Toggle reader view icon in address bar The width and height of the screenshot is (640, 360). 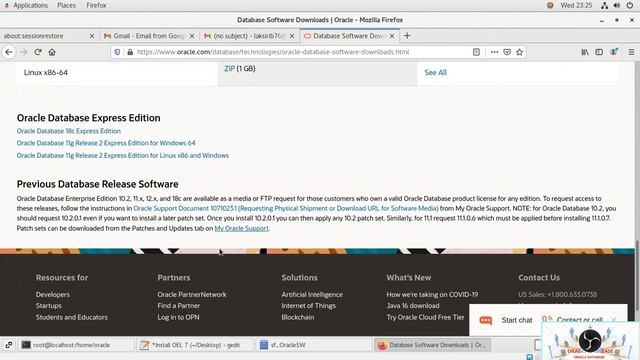coord(476,52)
